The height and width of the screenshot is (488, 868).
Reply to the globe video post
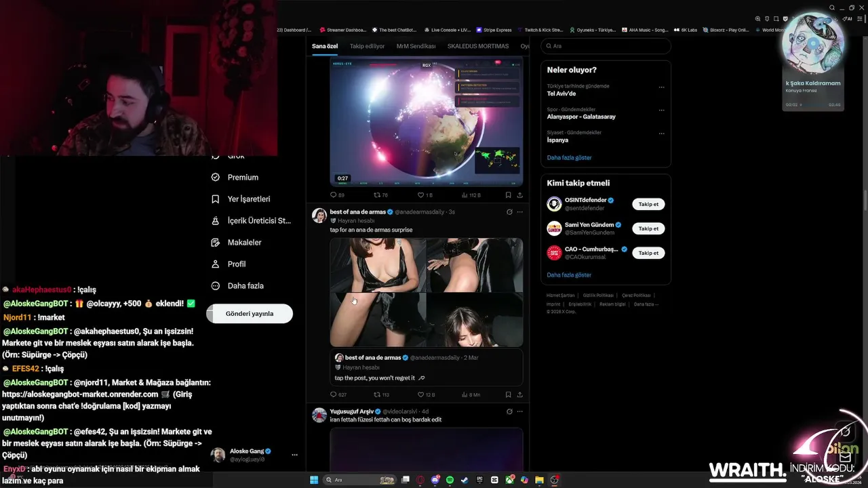coord(337,195)
